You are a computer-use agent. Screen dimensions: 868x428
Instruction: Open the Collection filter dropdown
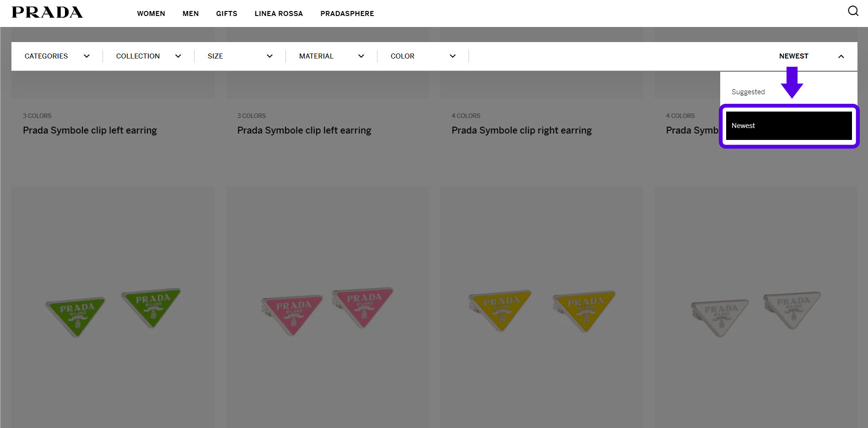[x=148, y=56]
